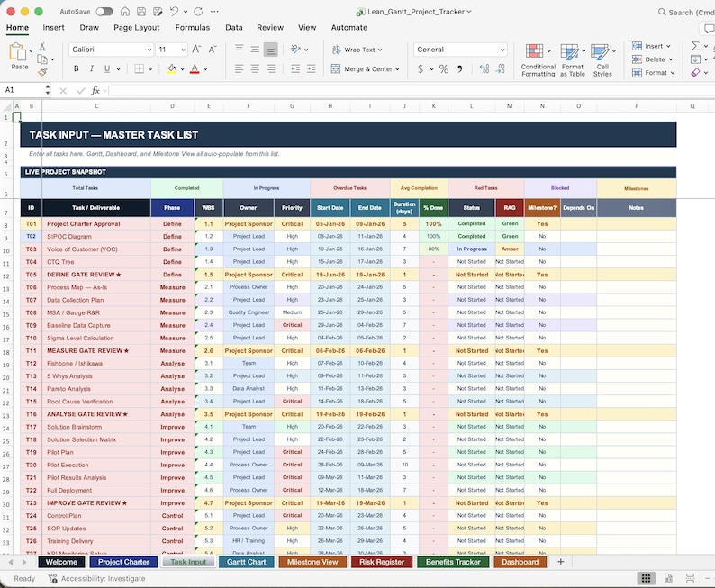
Task: Open the font color dropdown arrow
Action: [205, 69]
